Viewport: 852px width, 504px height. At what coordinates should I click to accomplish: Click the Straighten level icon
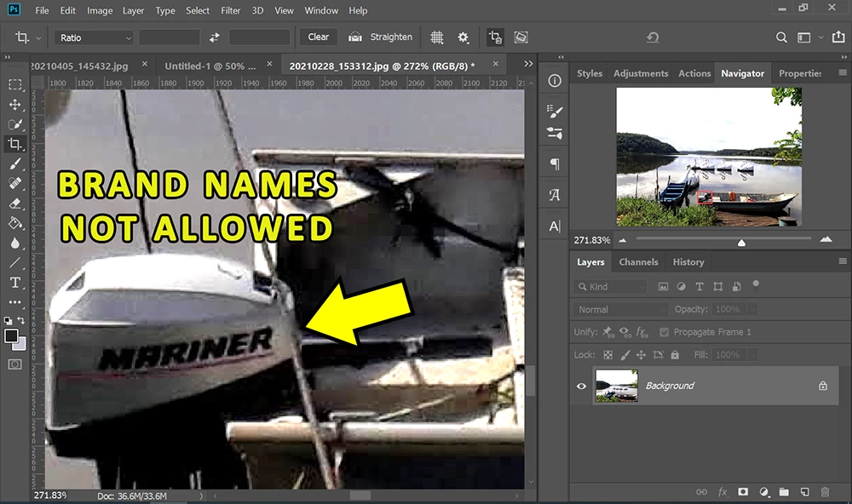click(x=354, y=37)
